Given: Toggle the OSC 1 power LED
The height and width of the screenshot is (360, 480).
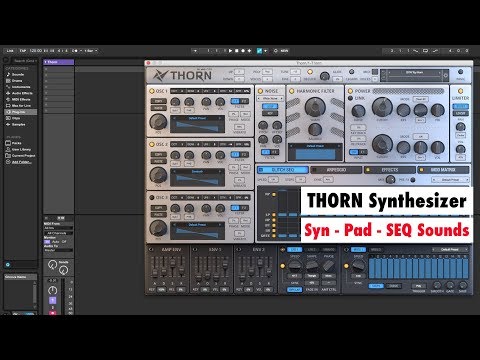Looking at the screenshot, I should (152, 91).
